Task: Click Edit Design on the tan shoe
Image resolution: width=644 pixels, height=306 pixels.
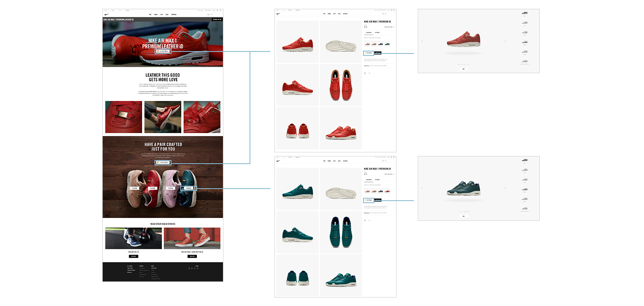Action: [135, 188]
